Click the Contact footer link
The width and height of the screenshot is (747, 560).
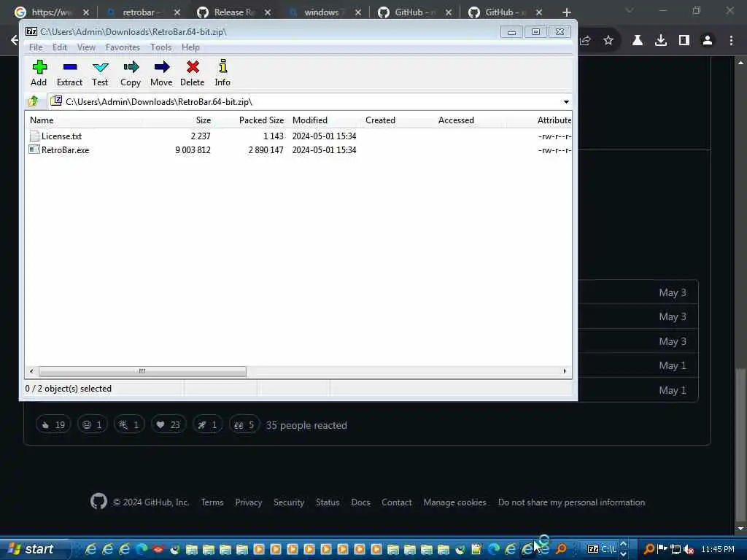click(396, 502)
